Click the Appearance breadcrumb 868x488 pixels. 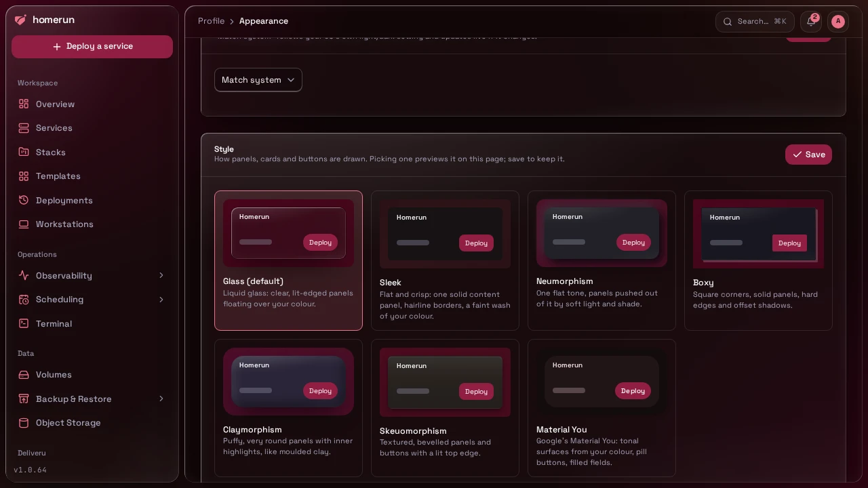point(264,21)
